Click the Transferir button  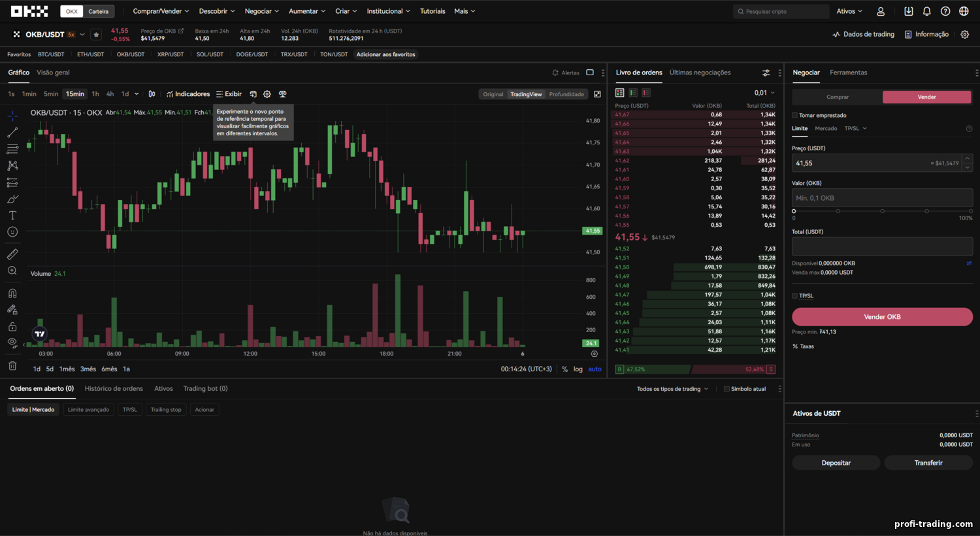click(928, 463)
